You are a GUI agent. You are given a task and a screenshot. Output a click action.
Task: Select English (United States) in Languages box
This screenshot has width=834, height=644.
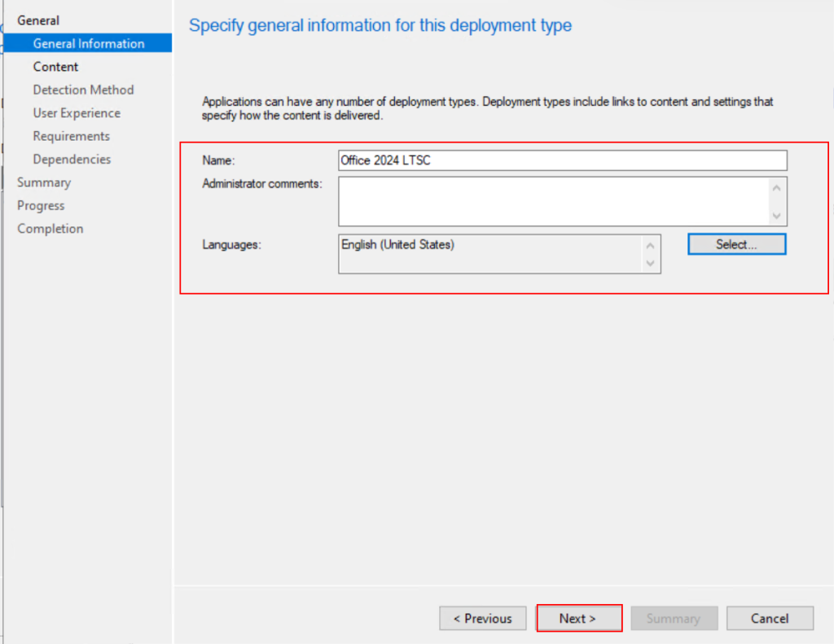(x=398, y=244)
